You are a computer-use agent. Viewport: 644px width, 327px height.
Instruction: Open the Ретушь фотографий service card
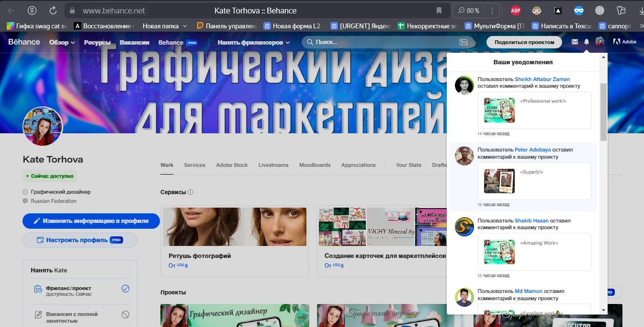(x=235, y=241)
